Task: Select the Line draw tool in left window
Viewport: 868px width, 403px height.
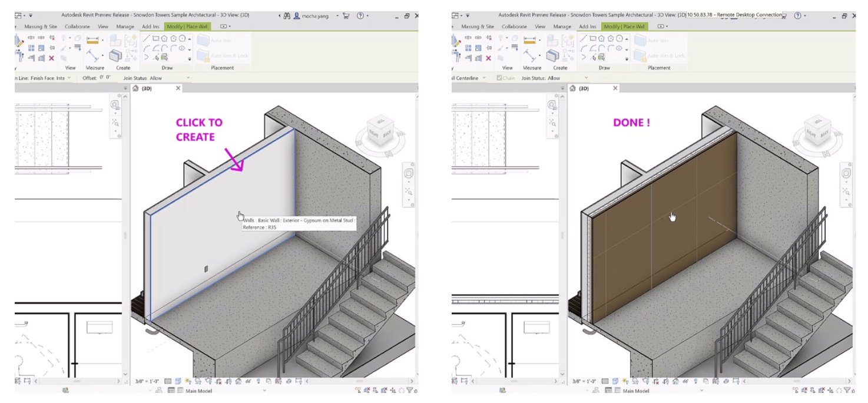Action: point(146,38)
